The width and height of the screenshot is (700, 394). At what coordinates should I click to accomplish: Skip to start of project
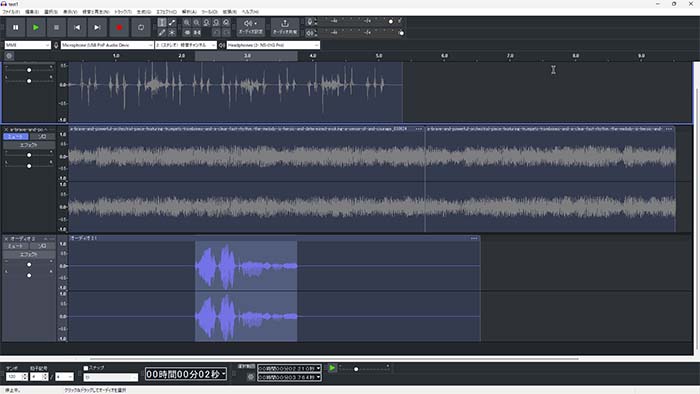tap(77, 28)
